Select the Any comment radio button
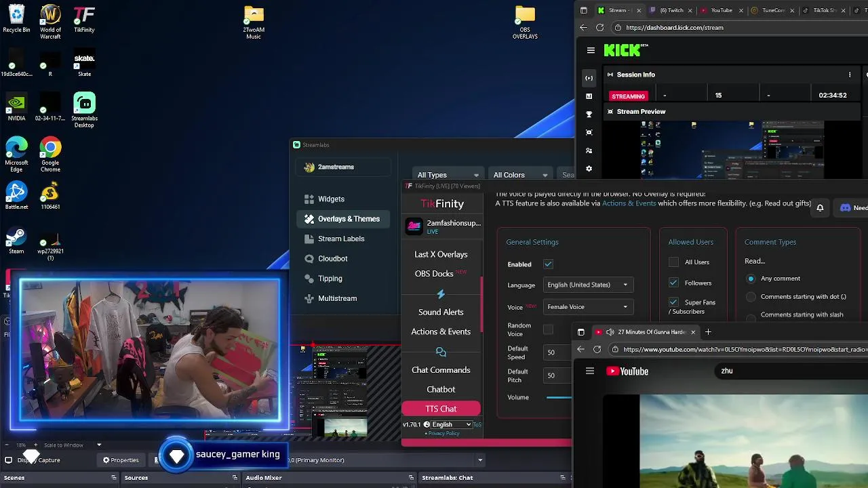868x488 pixels. [x=751, y=279]
